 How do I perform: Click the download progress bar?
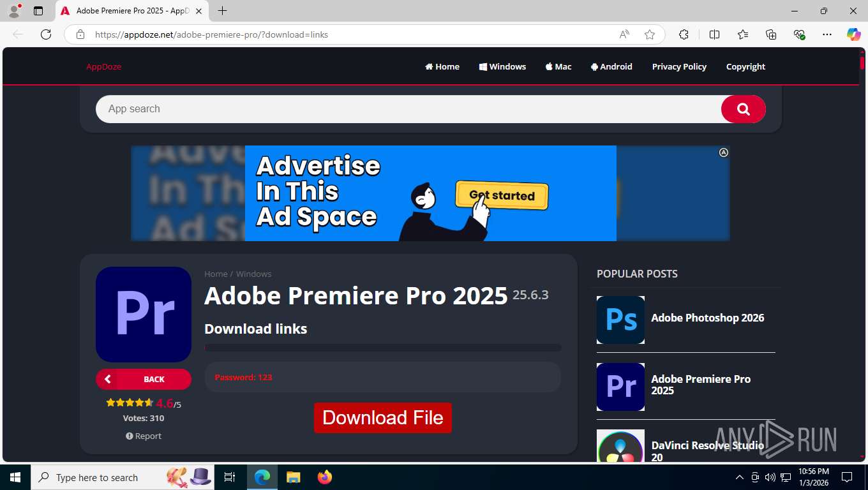click(383, 348)
